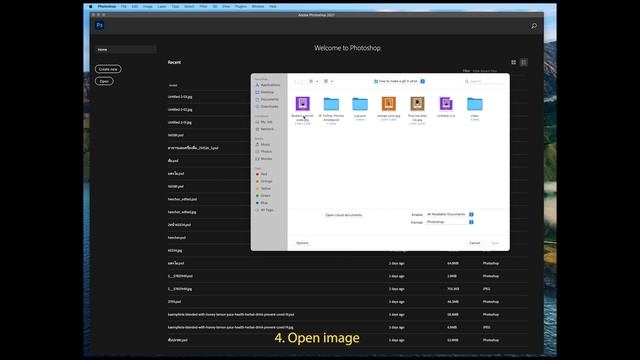The image size is (640, 360).
Task: Filter by the Red tag
Action: 261,174
